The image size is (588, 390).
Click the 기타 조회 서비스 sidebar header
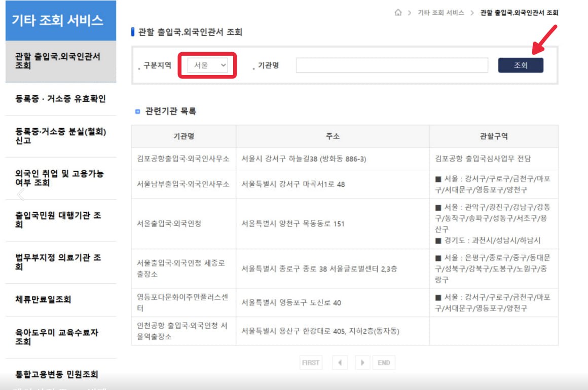pyautogui.click(x=61, y=20)
